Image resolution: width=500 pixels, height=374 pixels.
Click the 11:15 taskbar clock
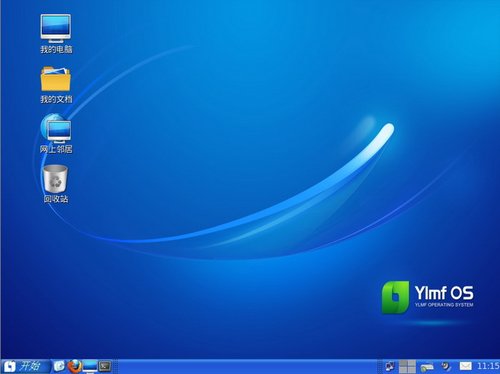[488, 366]
